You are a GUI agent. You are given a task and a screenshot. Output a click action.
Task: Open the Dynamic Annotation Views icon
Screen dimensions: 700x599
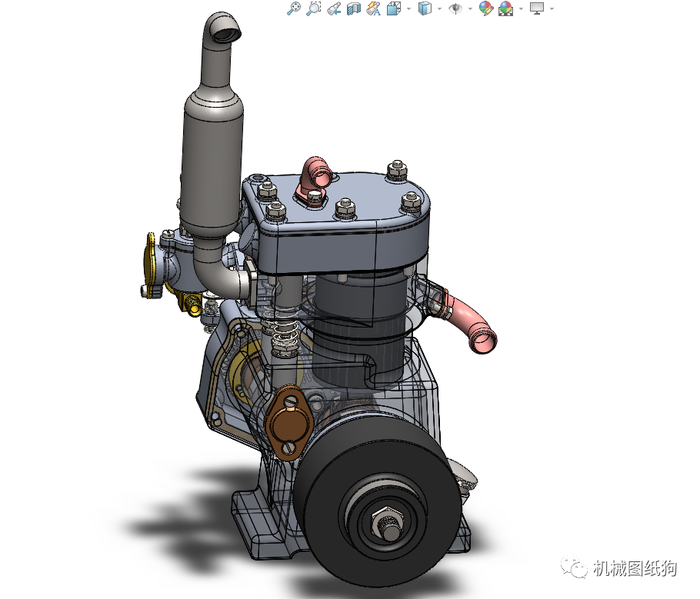(373, 8)
